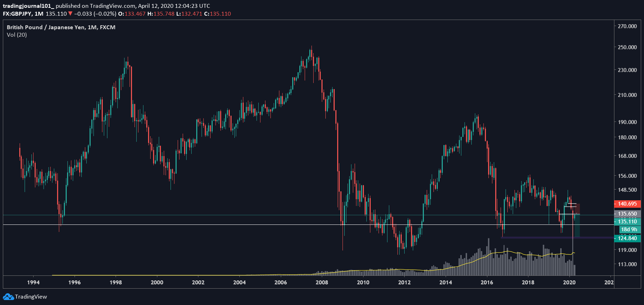This screenshot has width=644, height=305.
Task: Click 113.000 on the price axis
Action: pos(627,264)
